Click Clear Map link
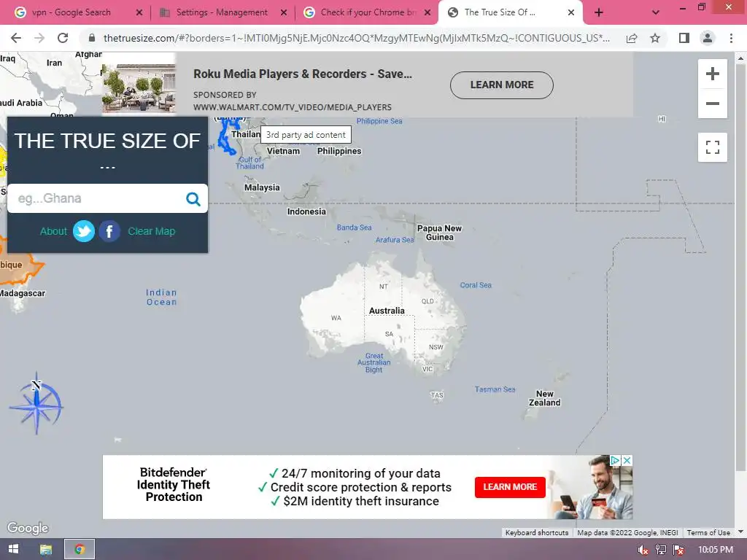Viewport: 747px width, 560px height. click(152, 231)
